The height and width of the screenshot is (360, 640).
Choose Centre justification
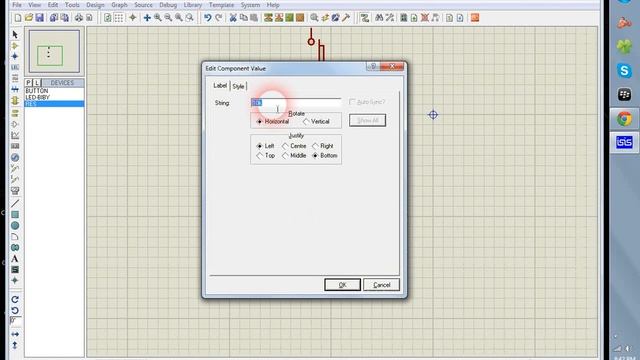pos(294,146)
